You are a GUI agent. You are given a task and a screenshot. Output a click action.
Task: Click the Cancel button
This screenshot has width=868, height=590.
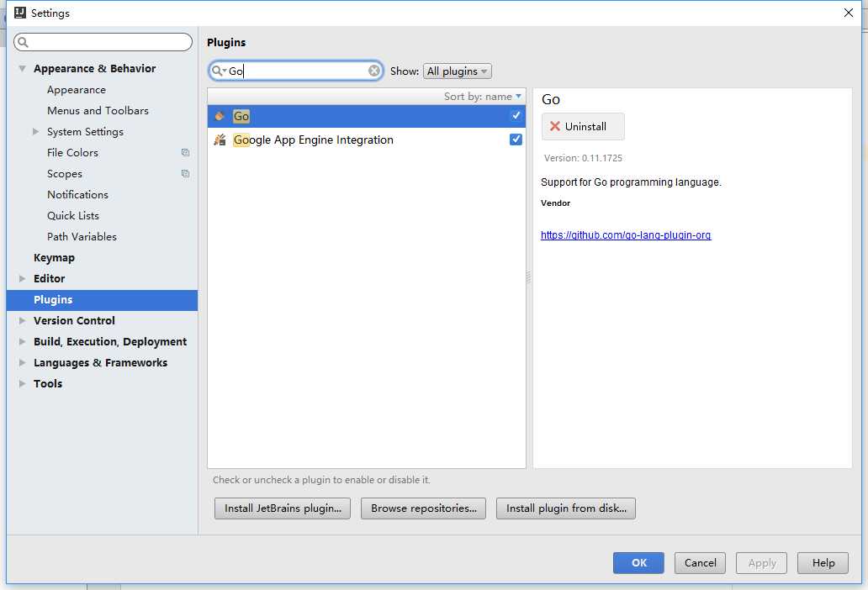coord(701,563)
